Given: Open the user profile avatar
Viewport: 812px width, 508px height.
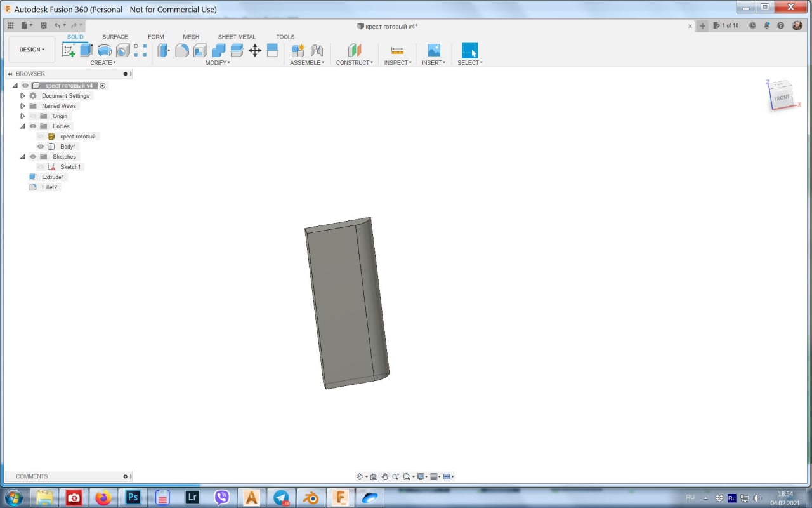Looking at the screenshot, I should click(797, 25).
